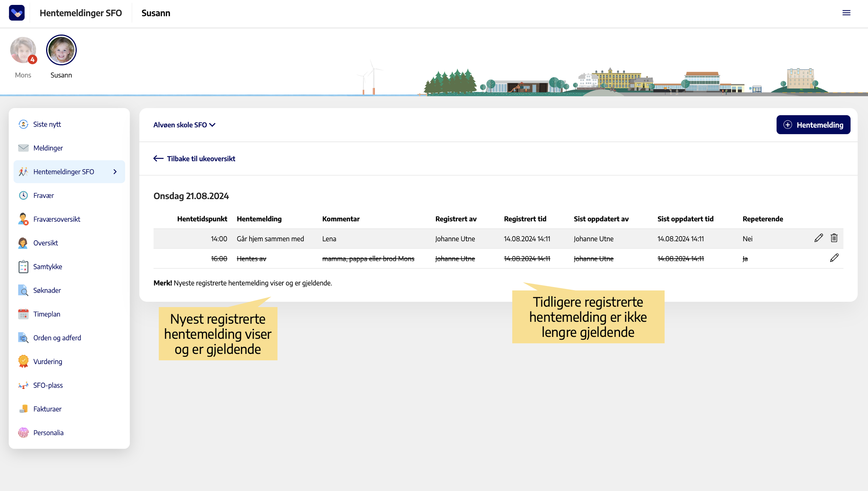Image resolution: width=868 pixels, height=491 pixels.
Task: Edit the 14:00 pickup message
Action: coord(818,238)
